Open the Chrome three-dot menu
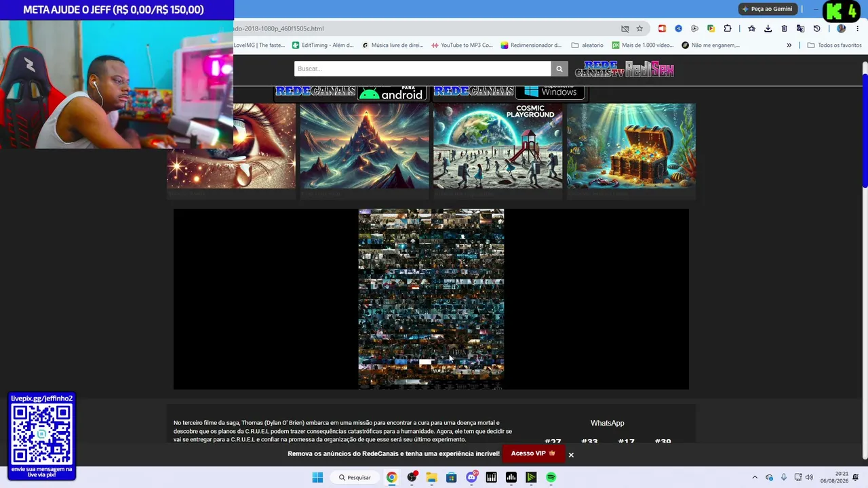Viewport: 868px width, 488px height. [x=856, y=28]
